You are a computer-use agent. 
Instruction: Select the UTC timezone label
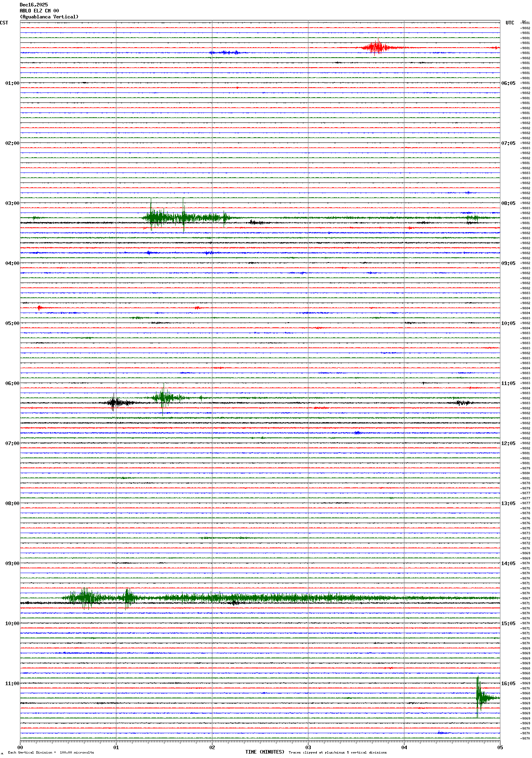click(x=510, y=23)
